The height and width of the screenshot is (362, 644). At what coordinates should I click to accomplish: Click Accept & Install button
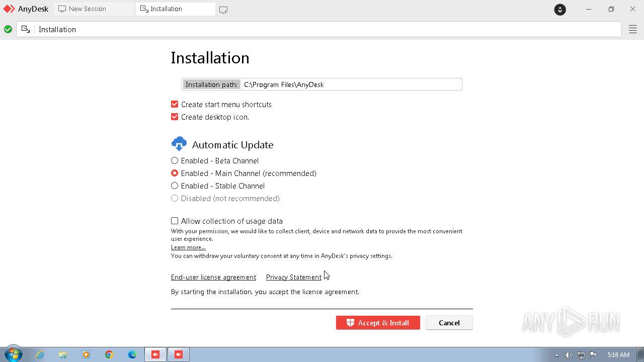[x=378, y=323]
